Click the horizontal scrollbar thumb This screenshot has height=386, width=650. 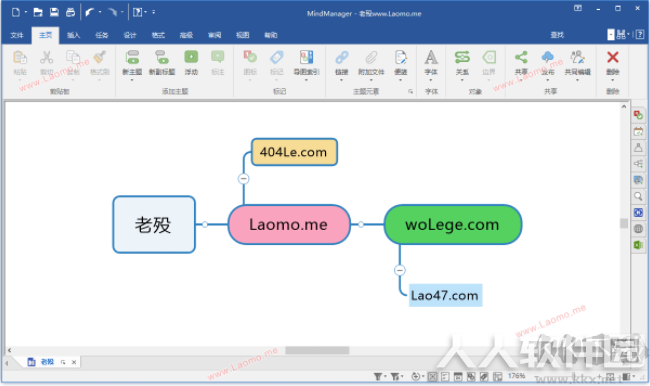(x=317, y=350)
